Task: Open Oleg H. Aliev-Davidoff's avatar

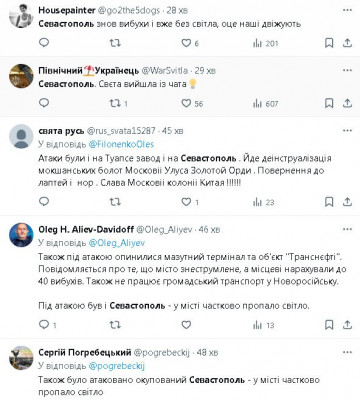Action: click(x=21, y=235)
